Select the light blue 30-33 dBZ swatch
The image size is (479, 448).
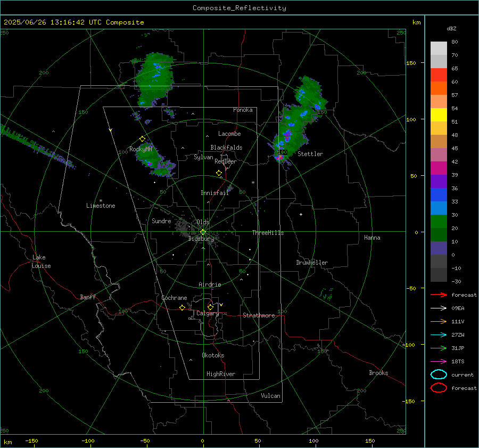click(x=439, y=208)
